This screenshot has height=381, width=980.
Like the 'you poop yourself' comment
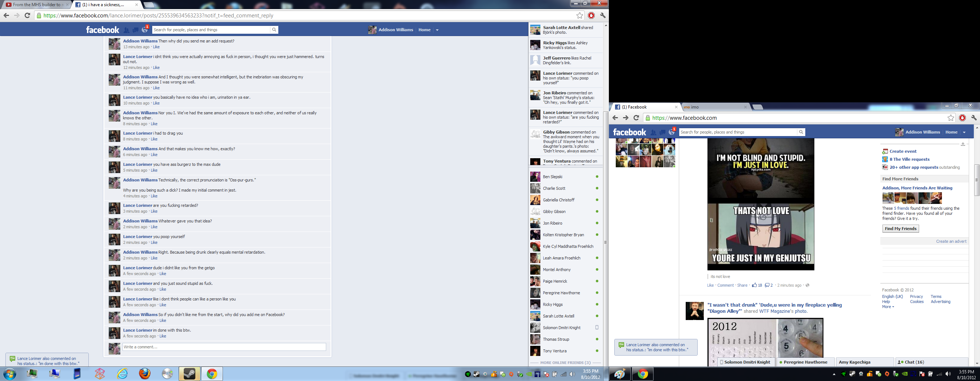(x=154, y=242)
